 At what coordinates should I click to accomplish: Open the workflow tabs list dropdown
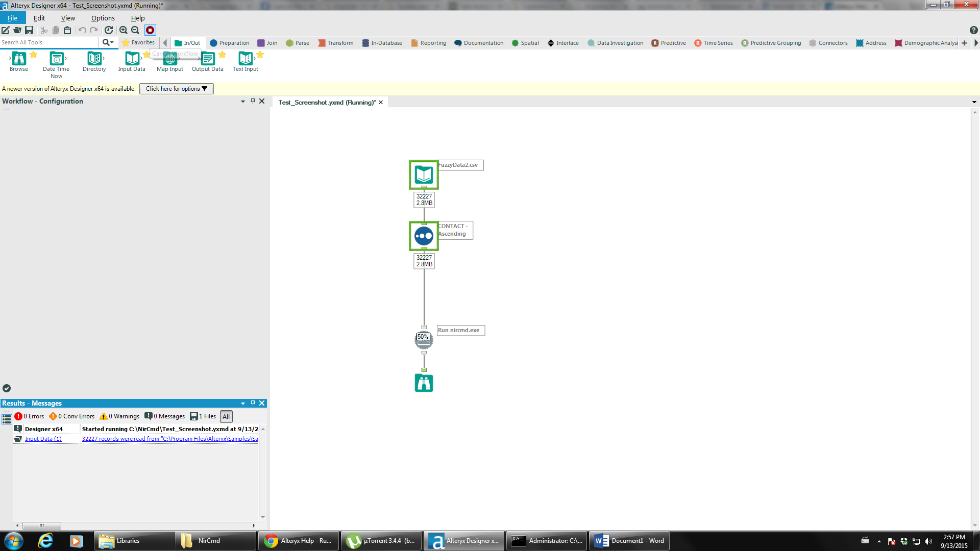pyautogui.click(x=974, y=103)
